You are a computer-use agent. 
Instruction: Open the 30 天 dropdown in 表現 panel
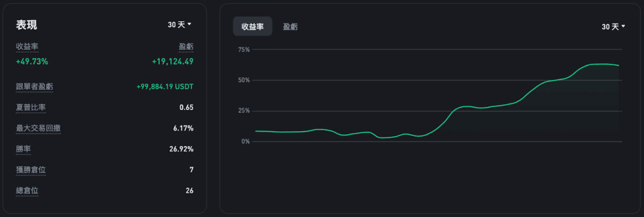[x=180, y=25]
